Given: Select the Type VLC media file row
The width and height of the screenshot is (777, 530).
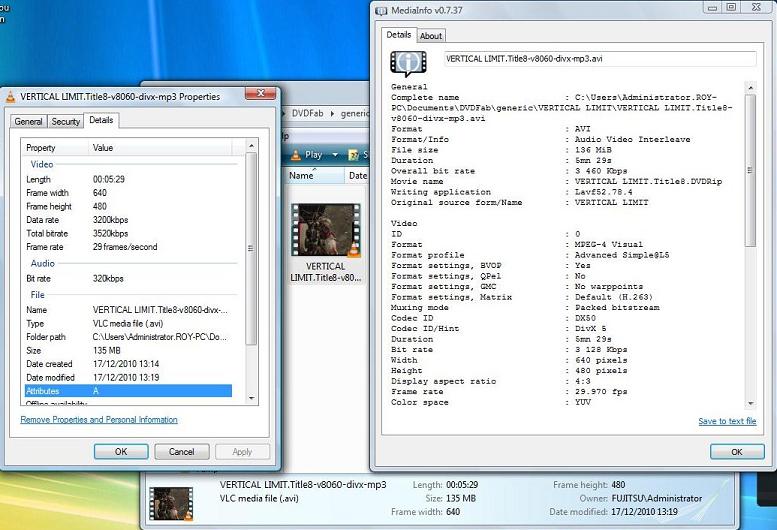Looking at the screenshot, I should tap(128, 323).
